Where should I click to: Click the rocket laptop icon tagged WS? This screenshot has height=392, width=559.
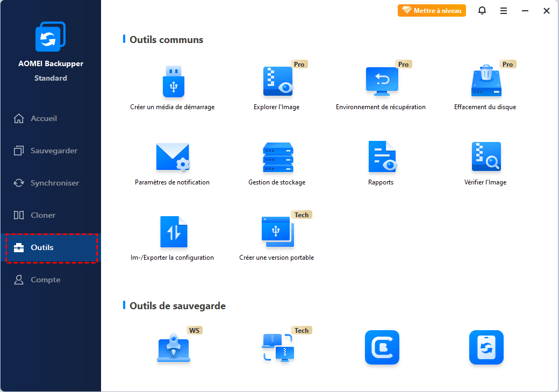pos(174,348)
